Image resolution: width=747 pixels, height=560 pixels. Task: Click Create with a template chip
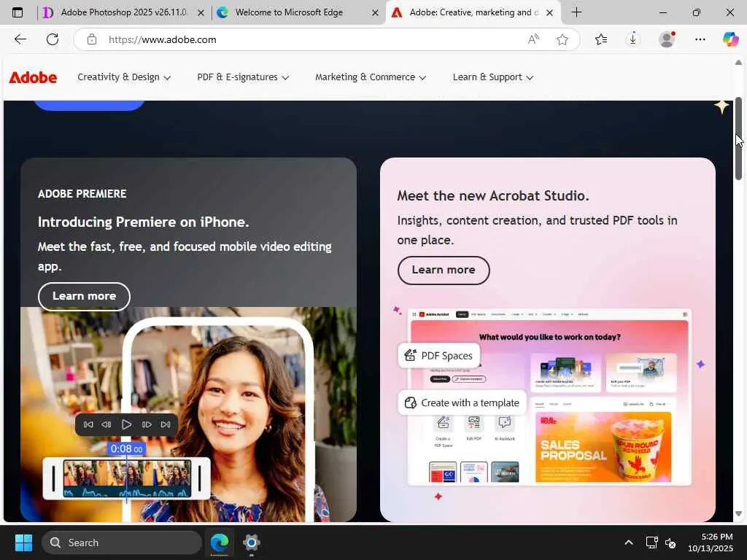462,402
